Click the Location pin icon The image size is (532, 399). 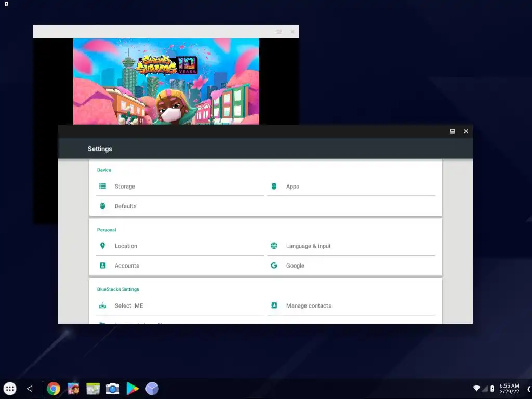[102, 246]
